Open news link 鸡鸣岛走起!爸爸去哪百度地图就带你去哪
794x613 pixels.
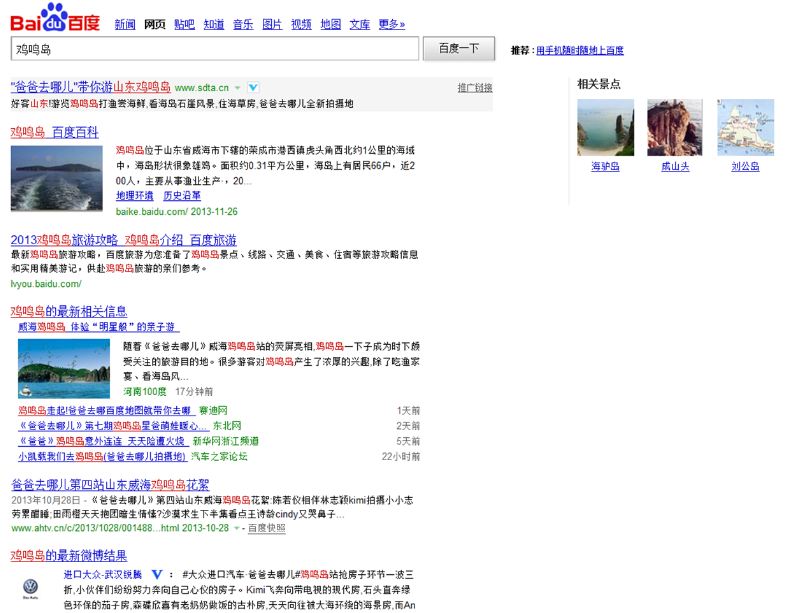pyautogui.click(x=106, y=411)
